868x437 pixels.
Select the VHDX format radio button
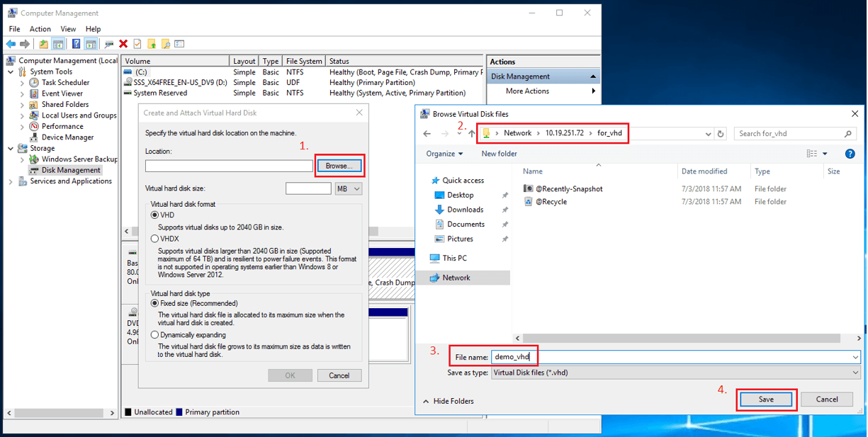tap(155, 239)
